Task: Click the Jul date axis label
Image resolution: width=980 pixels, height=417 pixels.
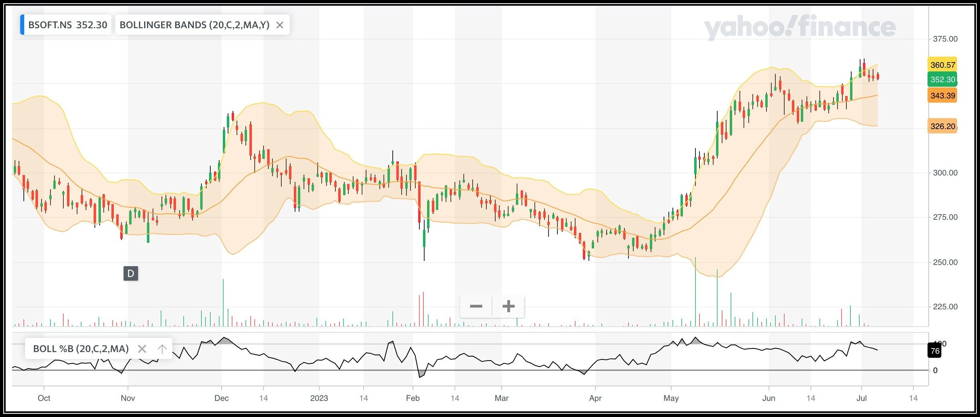Action: point(861,398)
